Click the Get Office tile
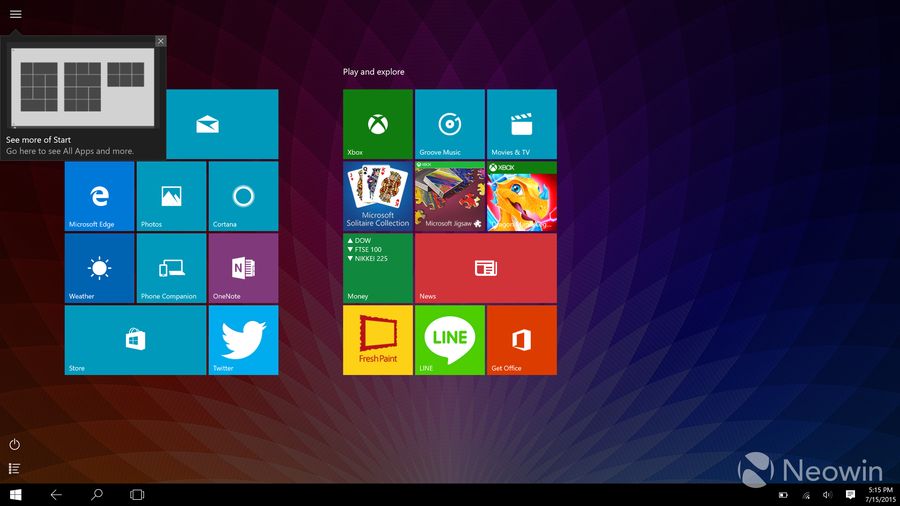The width and height of the screenshot is (900, 506). coord(522,340)
